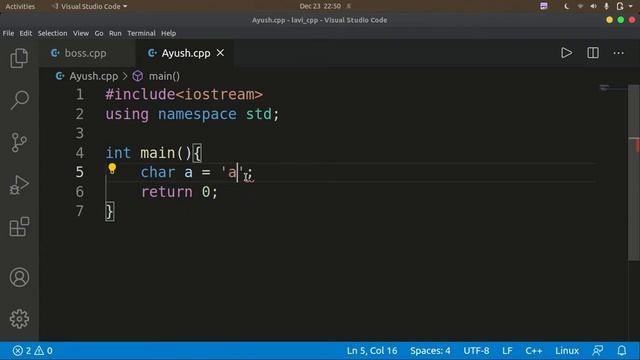640x360 pixels.
Task: Open the Help menu
Action: (x=168, y=33)
